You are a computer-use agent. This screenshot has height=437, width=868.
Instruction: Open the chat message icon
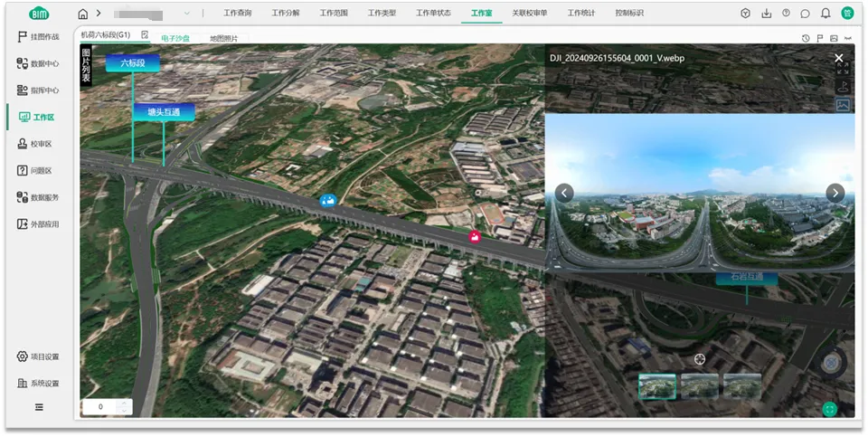(806, 14)
